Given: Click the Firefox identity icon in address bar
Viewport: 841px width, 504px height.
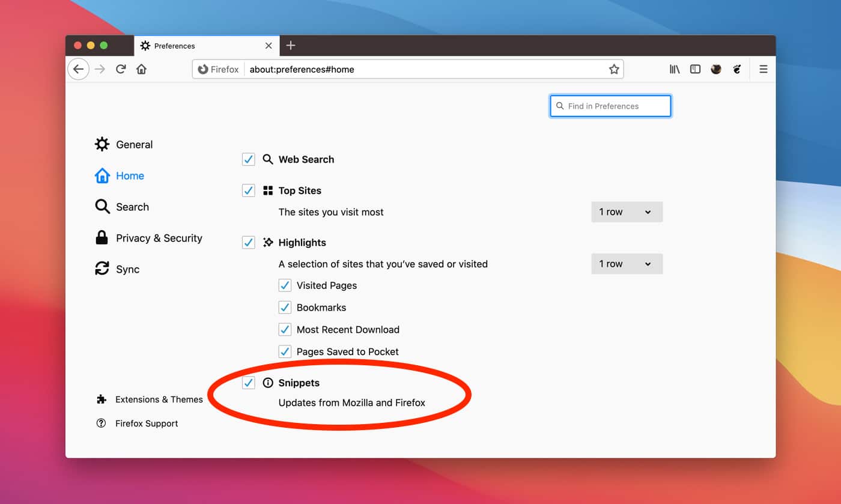Looking at the screenshot, I should click(x=203, y=69).
